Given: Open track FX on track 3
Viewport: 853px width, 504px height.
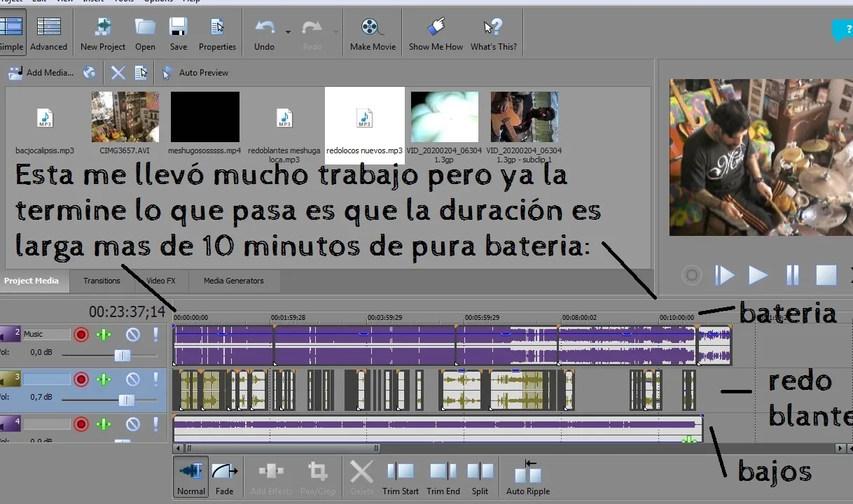Looking at the screenshot, I should [x=104, y=379].
